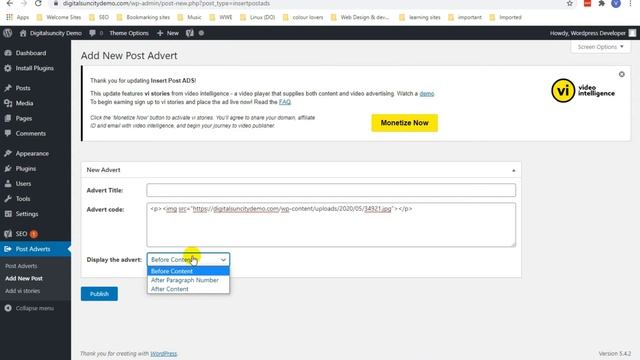
Task: Open important bookmark folder
Action: tap(465, 18)
